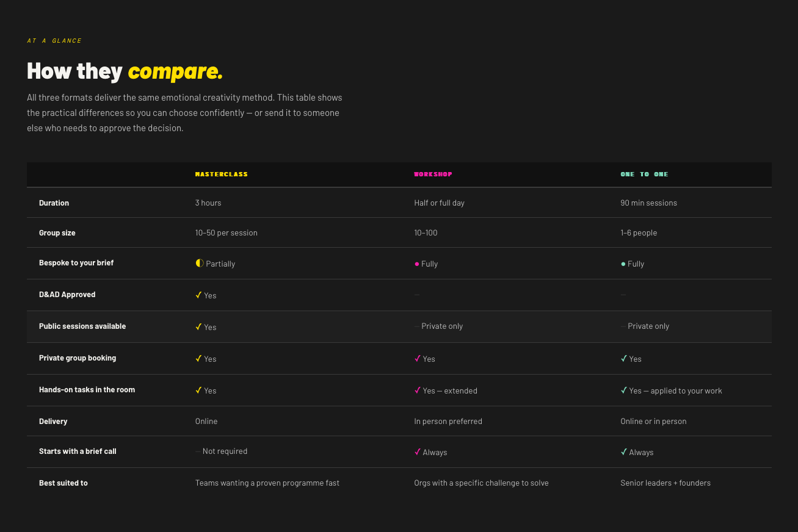Click pink checkmark beside Workshop 'Always'
The height and width of the screenshot is (532, 798).
pos(418,451)
